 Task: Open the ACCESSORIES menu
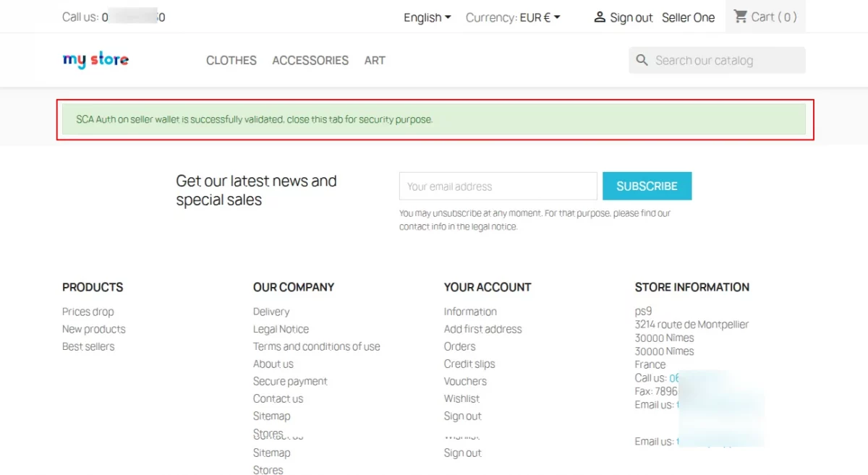(310, 61)
